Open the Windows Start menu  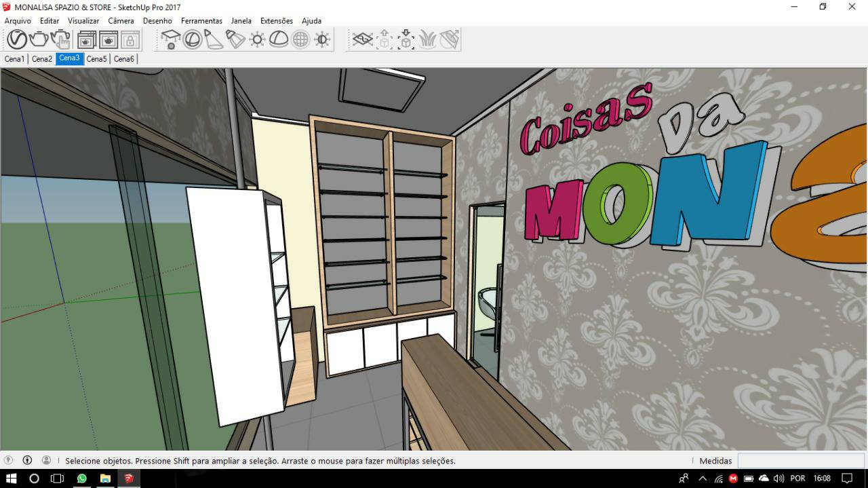point(11,478)
